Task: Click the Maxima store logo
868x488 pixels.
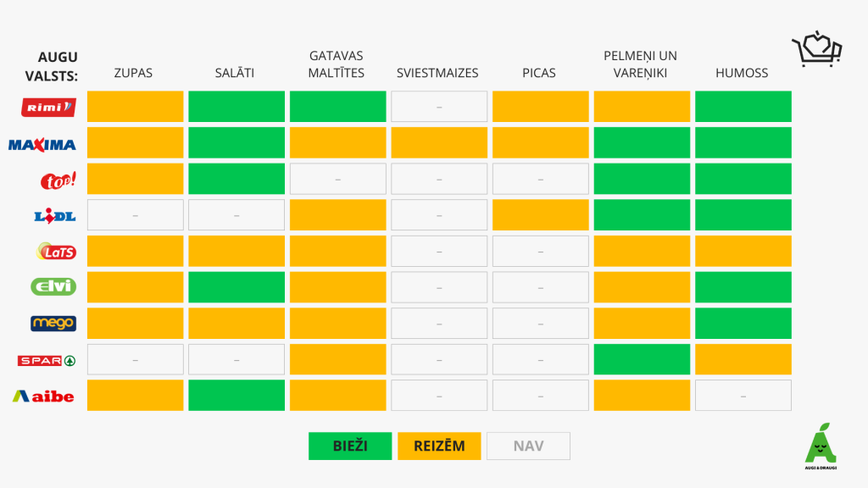Action: tap(42, 144)
